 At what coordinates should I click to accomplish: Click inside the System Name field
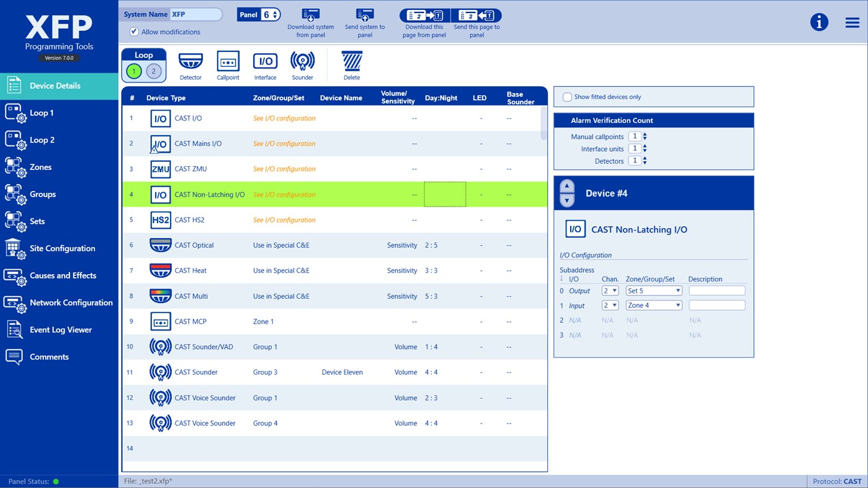[195, 14]
